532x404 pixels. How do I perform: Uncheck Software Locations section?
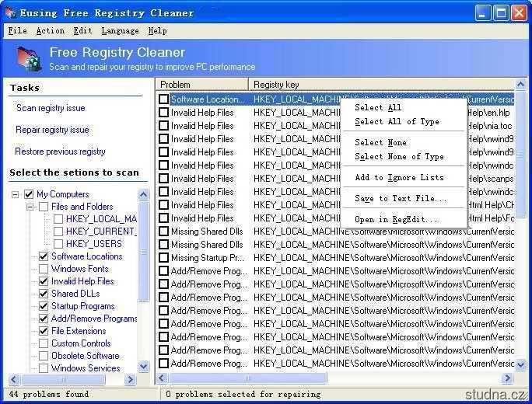click(x=44, y=256)
